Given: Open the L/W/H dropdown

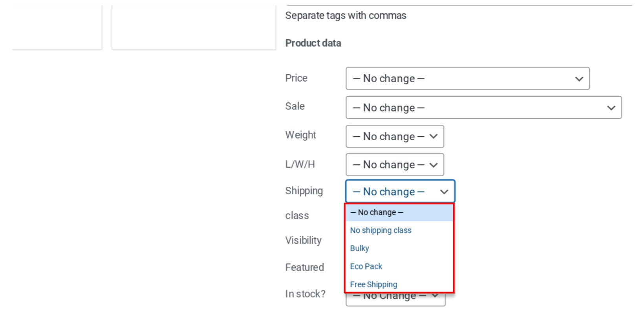Looking at the screenshot, I should coord(394,164).
